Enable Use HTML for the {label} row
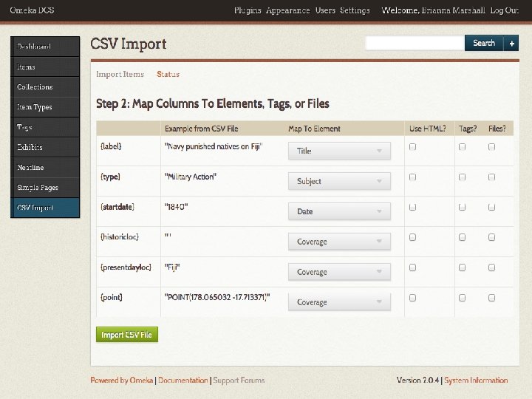This screenshot has width=532, height=399. pos(412,147)
